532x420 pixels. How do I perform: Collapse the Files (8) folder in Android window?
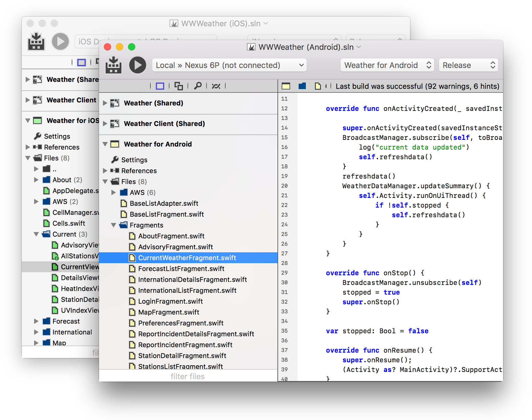(105, 182)
